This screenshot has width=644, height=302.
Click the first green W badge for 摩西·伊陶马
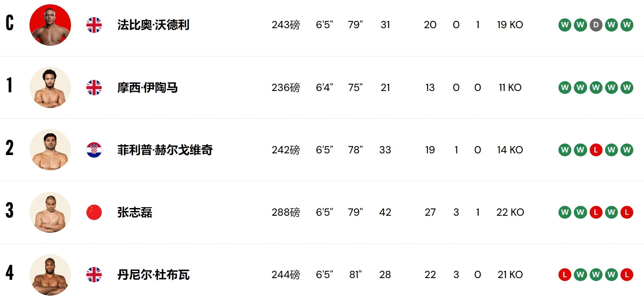click(x=565, y=88)
